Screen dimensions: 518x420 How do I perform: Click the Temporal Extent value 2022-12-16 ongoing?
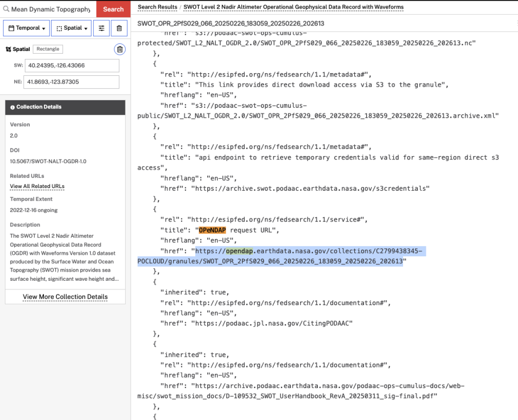coord(34,210)
